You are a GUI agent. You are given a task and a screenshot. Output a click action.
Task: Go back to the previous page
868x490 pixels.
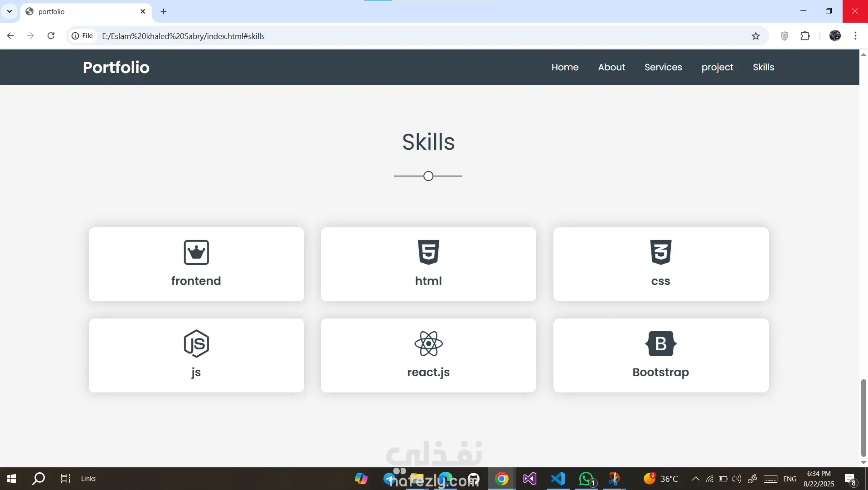tap(10, 36)
